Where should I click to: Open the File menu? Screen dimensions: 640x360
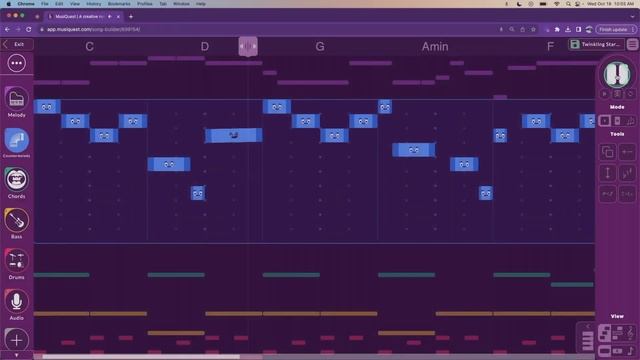point(44,4)
